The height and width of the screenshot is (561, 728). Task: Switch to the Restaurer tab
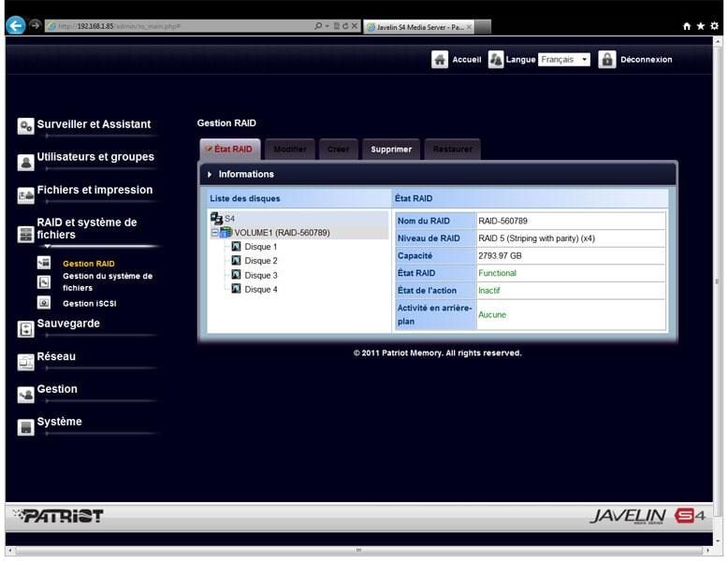click(x=452, y=150)
